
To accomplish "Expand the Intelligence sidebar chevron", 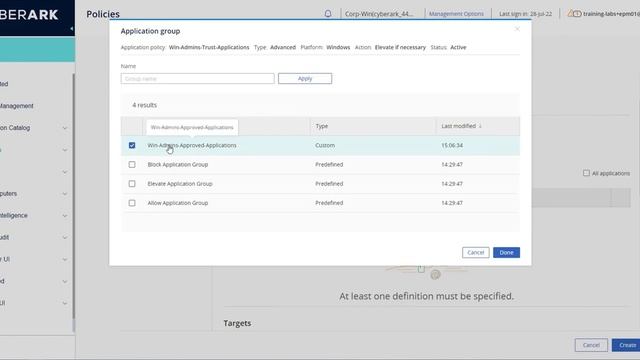I will coord(65,216).
